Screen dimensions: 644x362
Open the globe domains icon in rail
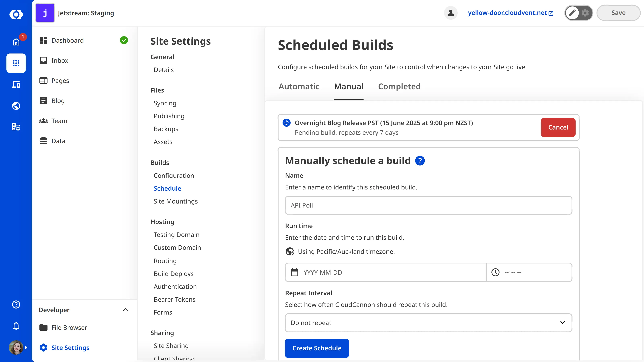click(x=16, y=106)
